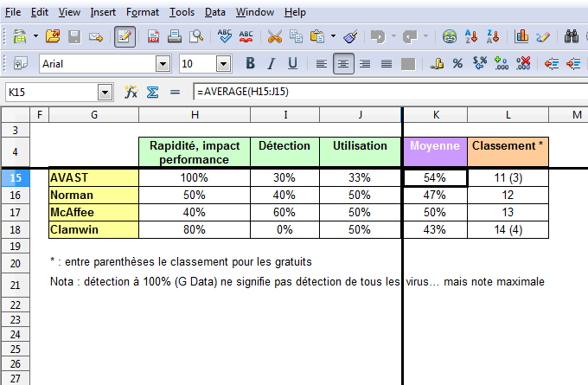Sort Descending Z to A
Image resolution: width=588 pixels, height=385 pixels.
pos(493,37)
